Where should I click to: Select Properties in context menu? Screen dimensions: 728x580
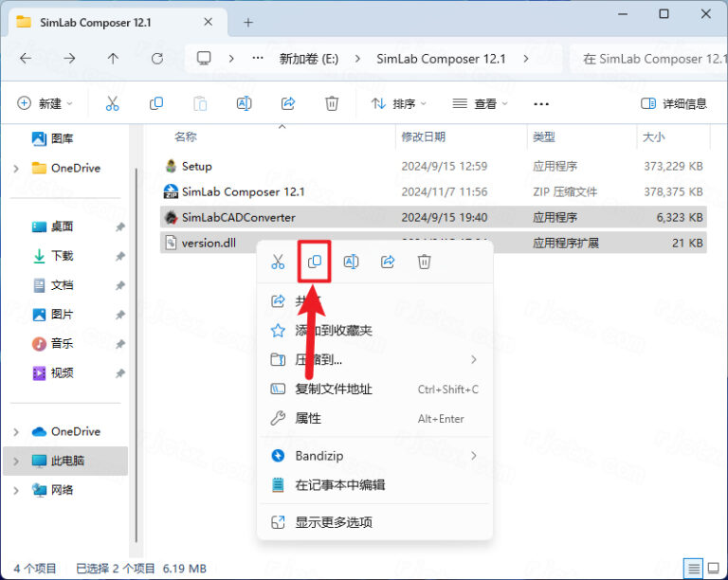tap(308, 418)
